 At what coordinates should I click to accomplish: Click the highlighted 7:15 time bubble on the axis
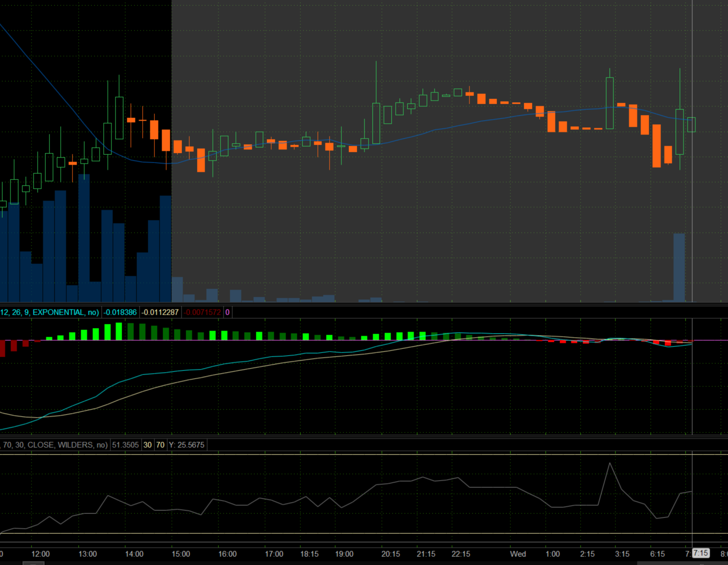(x=701, y=553)
